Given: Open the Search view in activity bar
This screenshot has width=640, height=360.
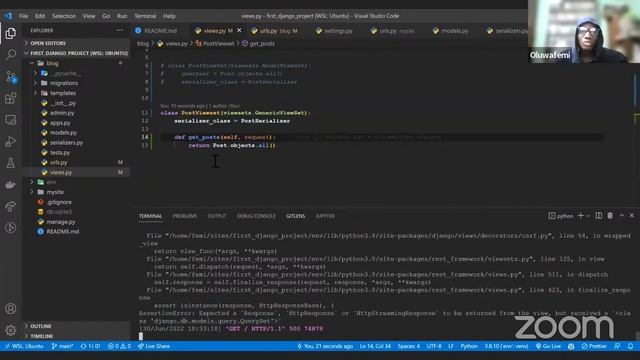Looking at the screenshot, I should pyautogui.click(x=11, y=54).
